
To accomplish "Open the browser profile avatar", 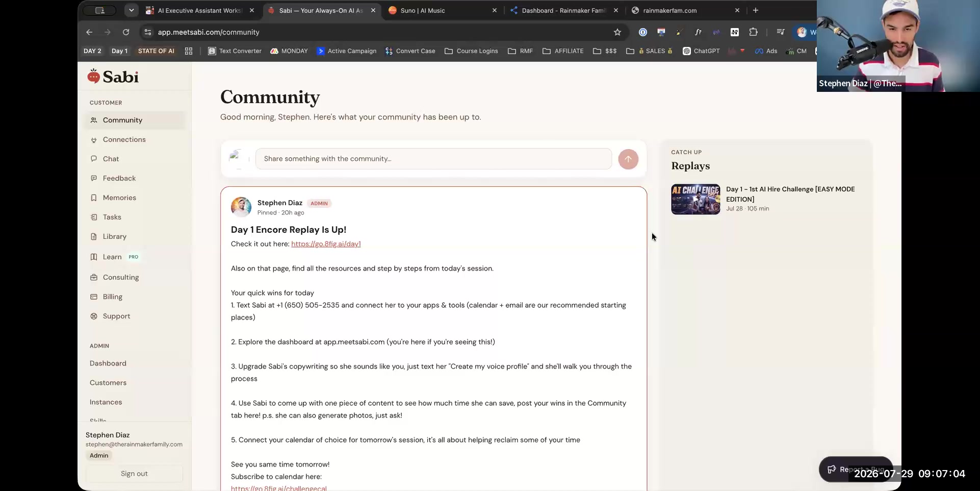I will (802, 32).
